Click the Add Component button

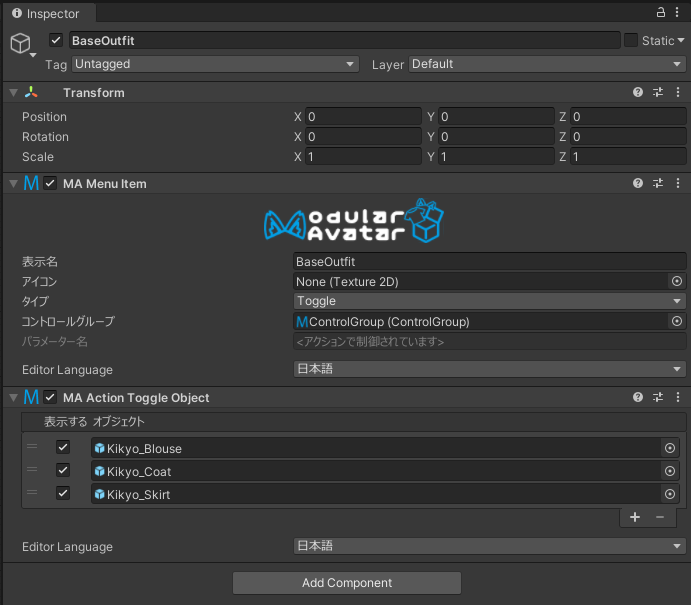(347, 583)
